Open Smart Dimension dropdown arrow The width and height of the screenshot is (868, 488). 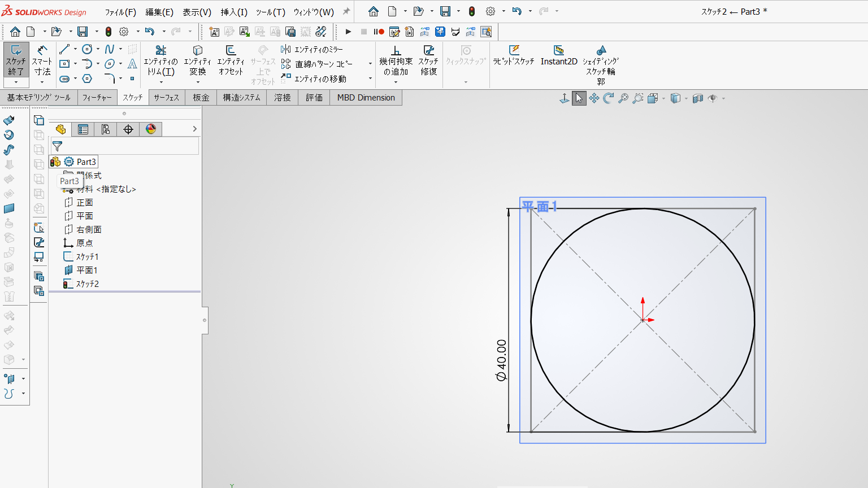coord(42,82)
